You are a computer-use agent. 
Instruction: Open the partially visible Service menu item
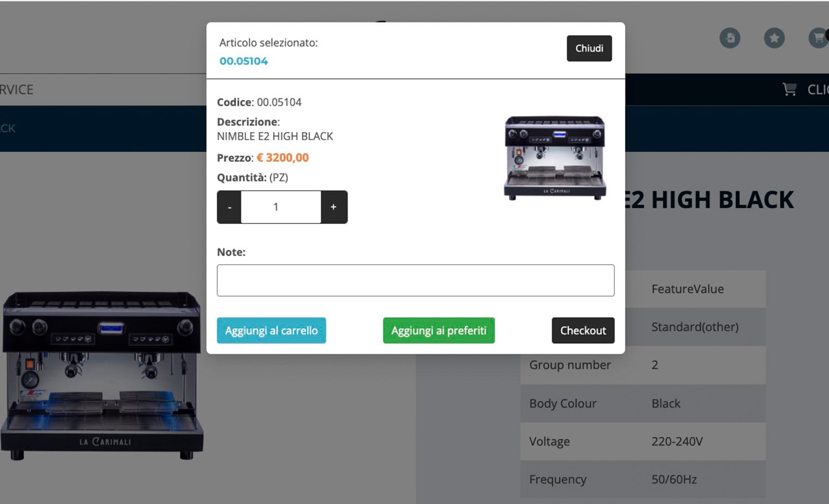pos(17,90)
